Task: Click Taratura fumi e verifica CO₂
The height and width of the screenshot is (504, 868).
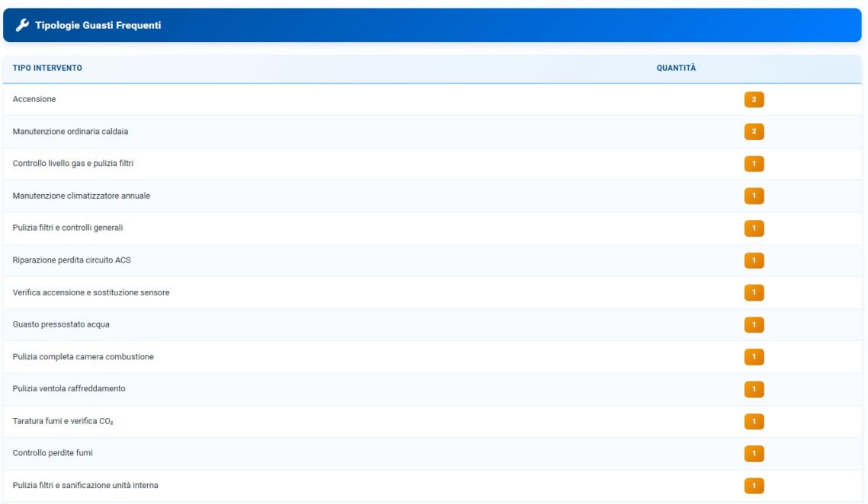Action: point(62,421)
